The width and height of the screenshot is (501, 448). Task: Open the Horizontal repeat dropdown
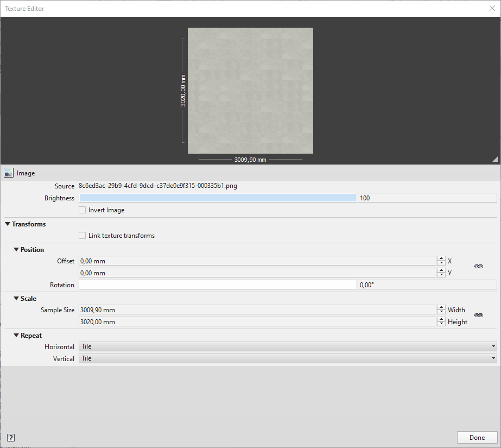coord(491,346)
